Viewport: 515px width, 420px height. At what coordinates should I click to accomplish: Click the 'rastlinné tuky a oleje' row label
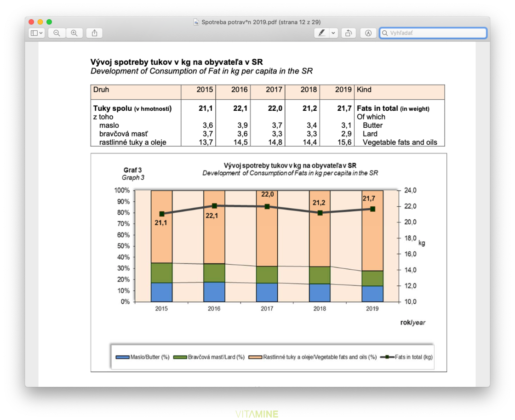pyautogui.click(x=133, y=142)
